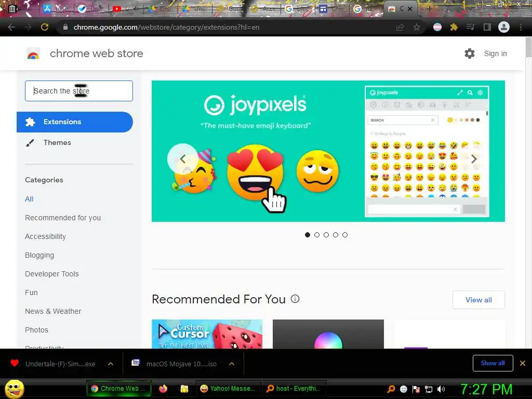
Task: Click Sign in link
Action: click(495, 54)
